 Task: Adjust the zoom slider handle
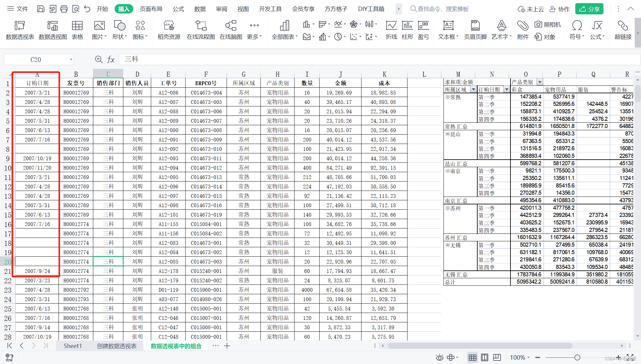[x=577, y=357]
